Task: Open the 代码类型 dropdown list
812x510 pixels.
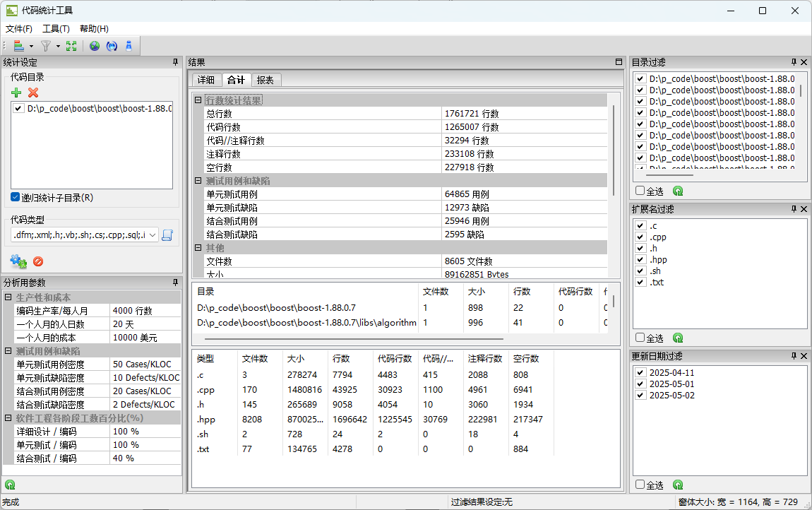Action: point(153,235)
